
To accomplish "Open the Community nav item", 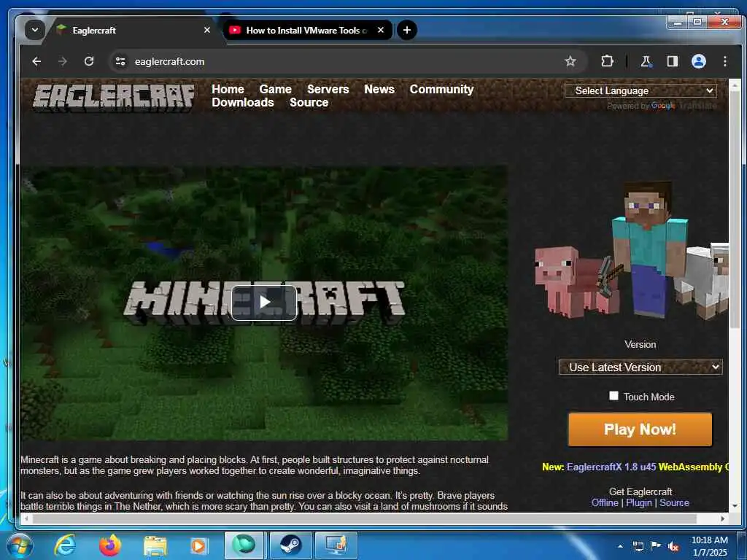I will pos(441,89).
